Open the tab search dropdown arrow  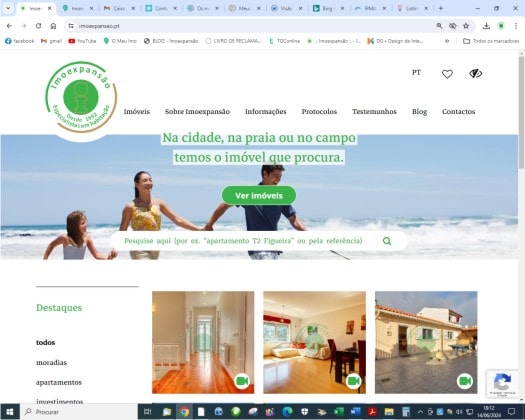[x=8, y=8]
